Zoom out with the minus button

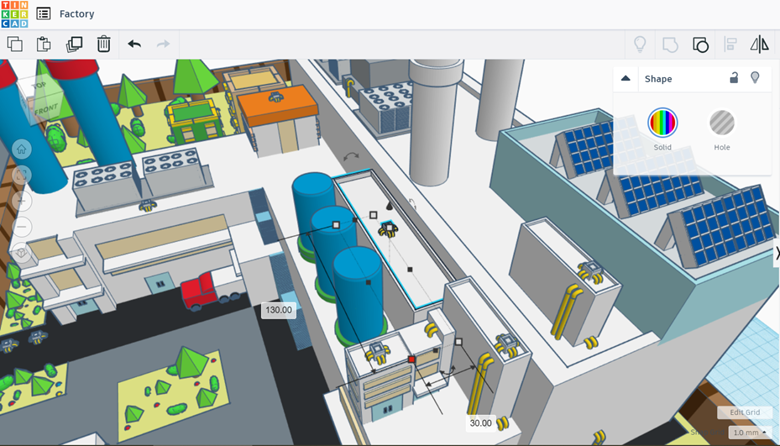(21, 227)
